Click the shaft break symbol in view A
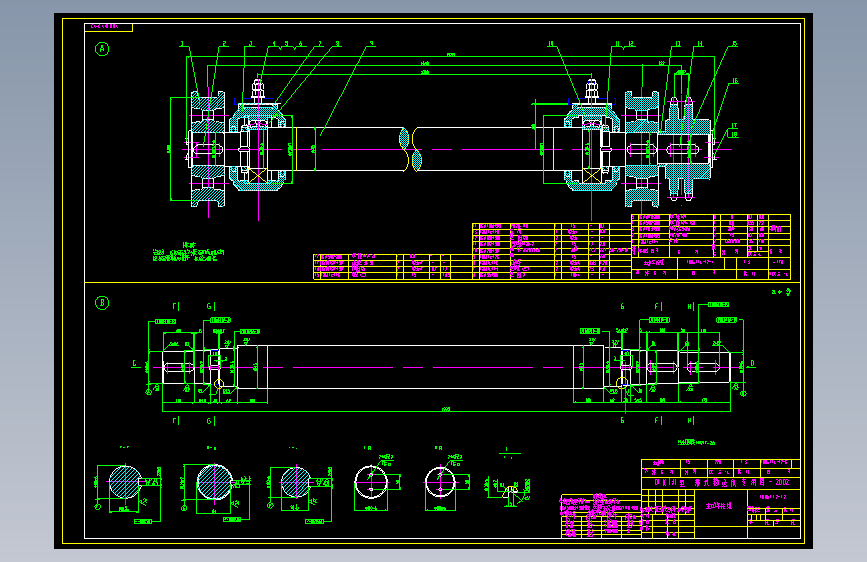The height and width of the screenshot is (562, 867). pyautogui.click(x=410, y=149)
